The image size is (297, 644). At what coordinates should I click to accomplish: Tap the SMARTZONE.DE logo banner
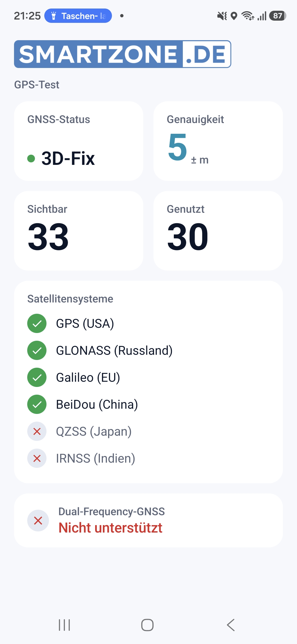coord(123,54)
